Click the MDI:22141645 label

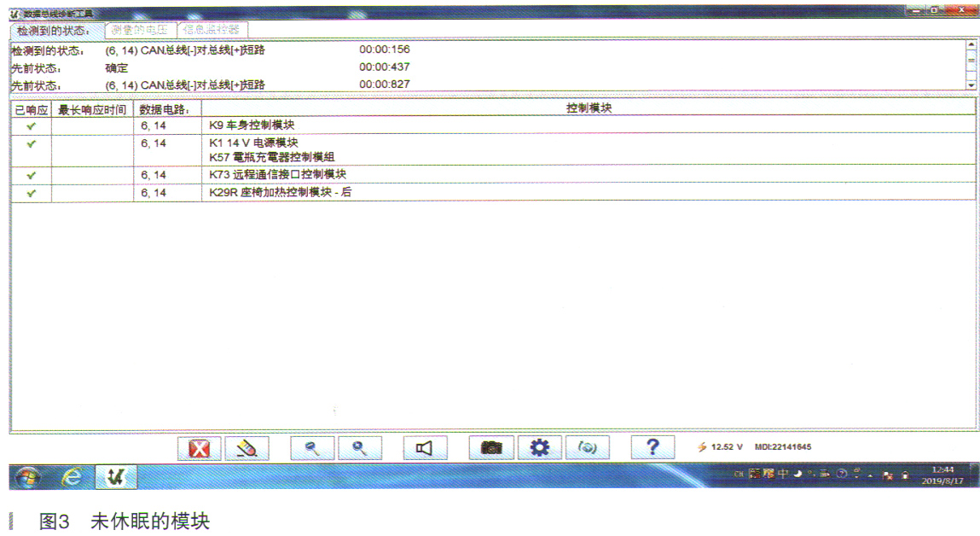tap(782, 447)
